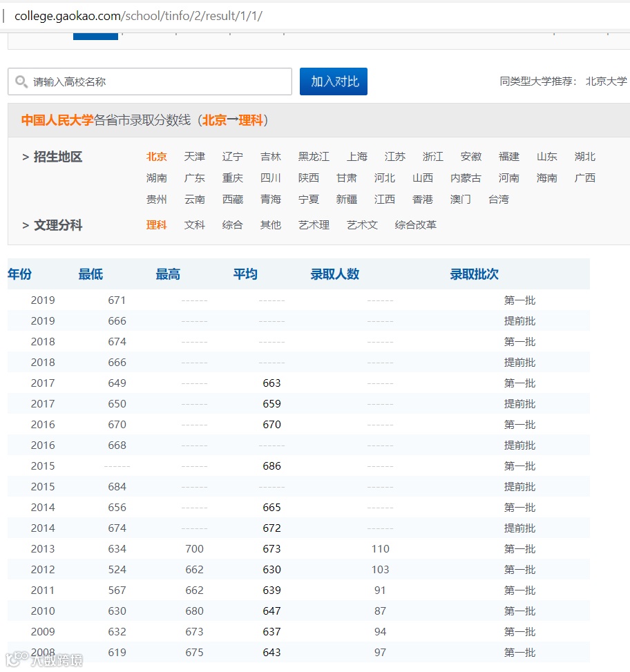Viewport: 630px width, 672px height.
Task: Select 重庆 region
Action: click(233, 178)
